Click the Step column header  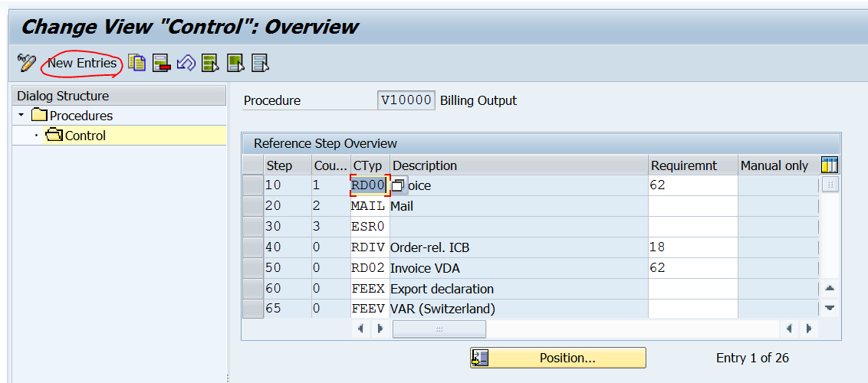click(x=287, y=165)
